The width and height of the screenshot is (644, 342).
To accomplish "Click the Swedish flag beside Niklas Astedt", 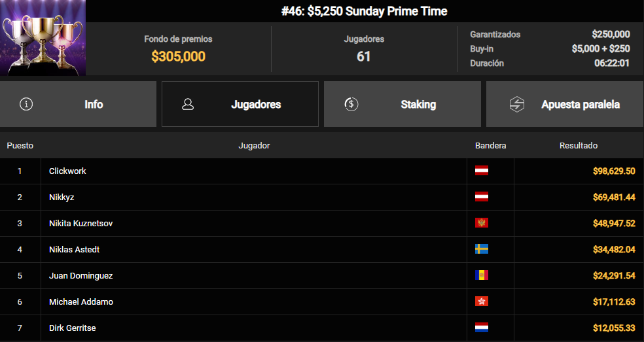I will (481, 249).
